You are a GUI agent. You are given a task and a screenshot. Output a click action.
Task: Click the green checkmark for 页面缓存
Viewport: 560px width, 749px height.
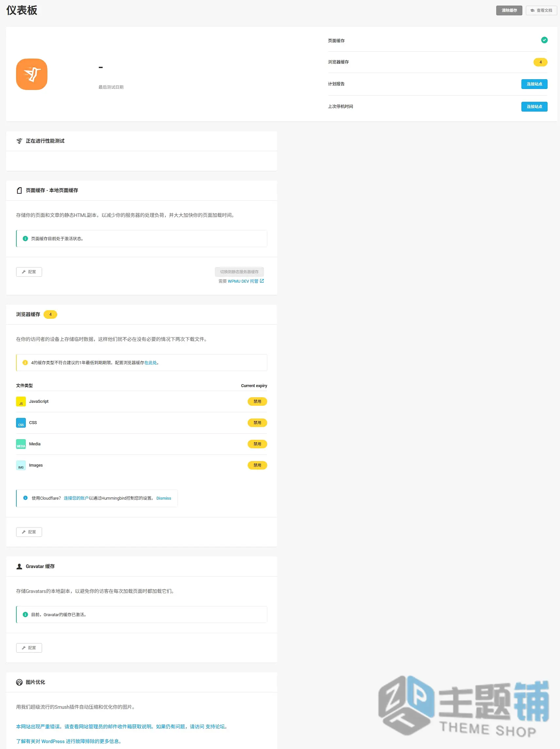pyautogui.click(x=544, y=40)
